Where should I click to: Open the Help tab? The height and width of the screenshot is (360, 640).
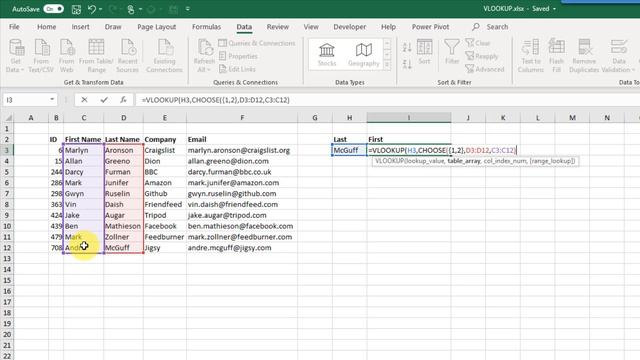click(x=388, y=27)
